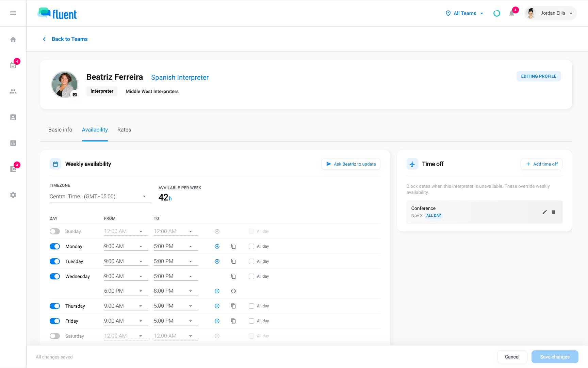Select the Availability tab
588x368 pixels.
[95, 130]
